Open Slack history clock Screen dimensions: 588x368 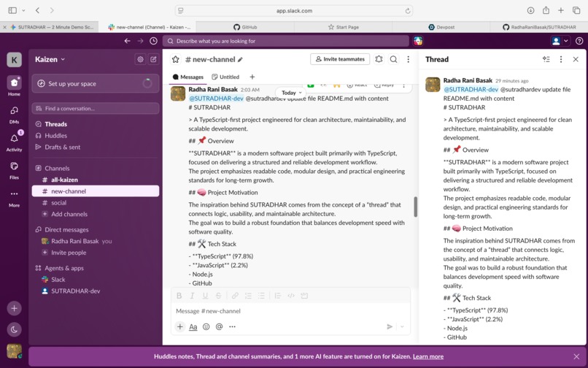click(153, 41)
